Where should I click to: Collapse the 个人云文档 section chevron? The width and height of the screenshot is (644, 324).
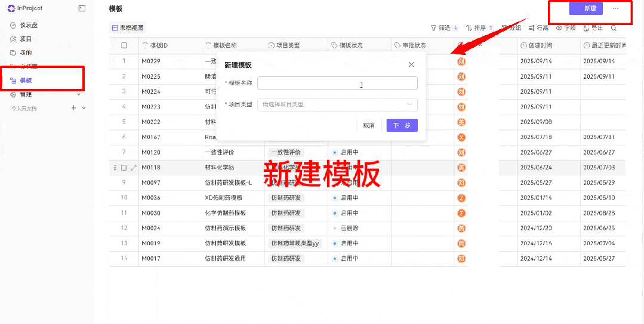click(x=84, y=108)
